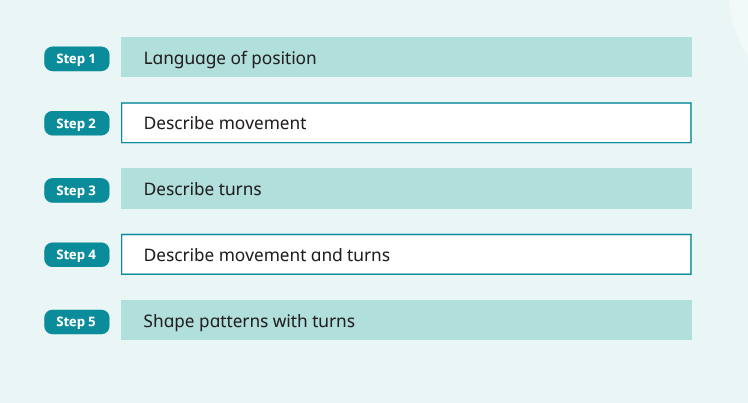The image size is (748, 403).
Task: Open the 'Describe movement' text
Action: coord(225,124)
